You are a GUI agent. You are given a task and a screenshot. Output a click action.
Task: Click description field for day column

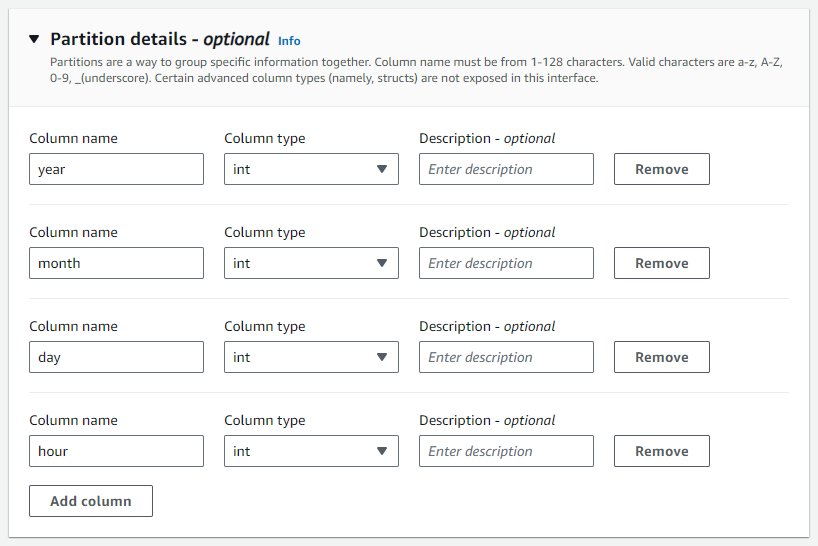pos(506,357)
